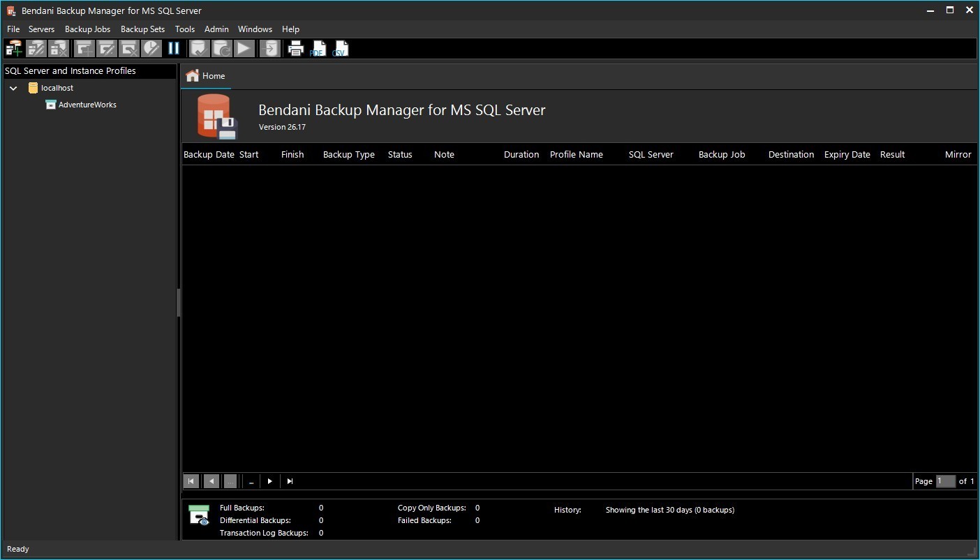Go to first page of results
The image size is (980, 560).
click(x=191, y=481)
